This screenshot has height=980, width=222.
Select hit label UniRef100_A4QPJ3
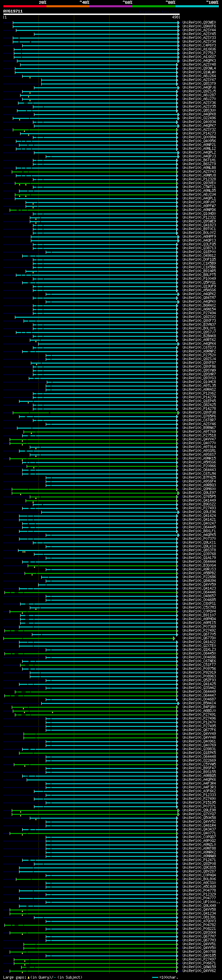tap(199, 156)
